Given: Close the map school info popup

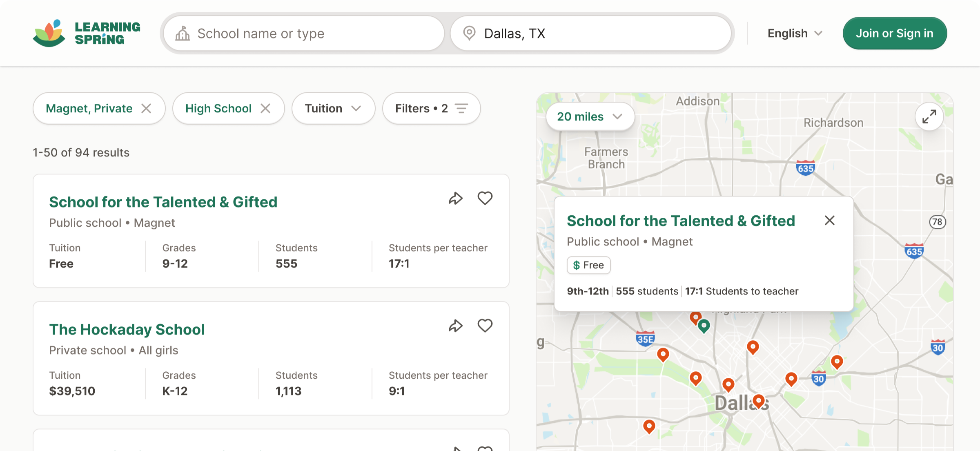Looking at the screenshot, I should coord(829,221).
